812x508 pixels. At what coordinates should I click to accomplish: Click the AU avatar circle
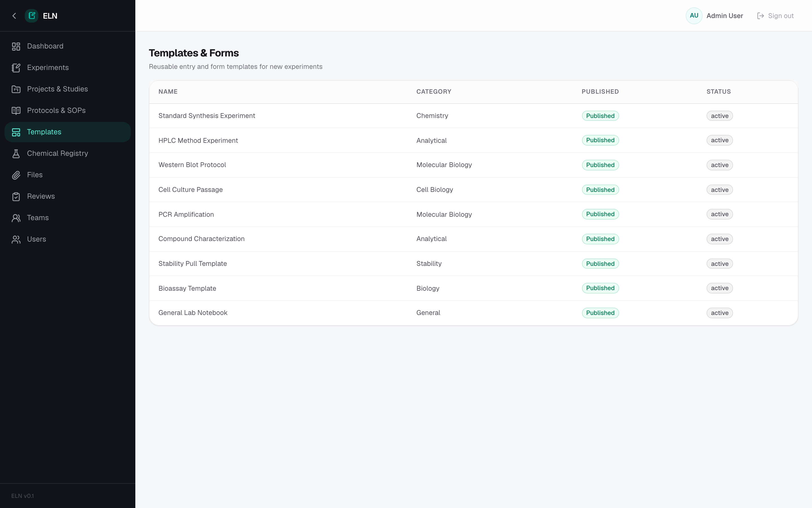[694, 16]
